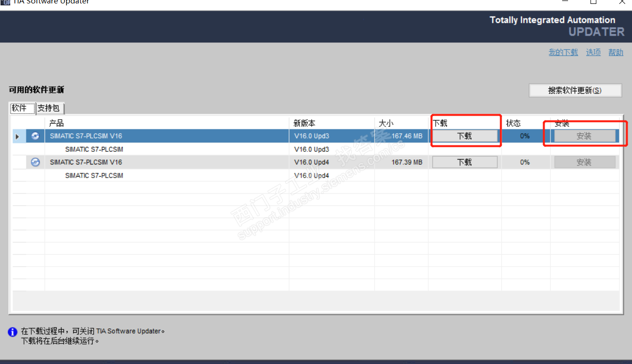Click the update icon in the Upd4 row
This screenshot has width=632, height=364.
(35, 162)
